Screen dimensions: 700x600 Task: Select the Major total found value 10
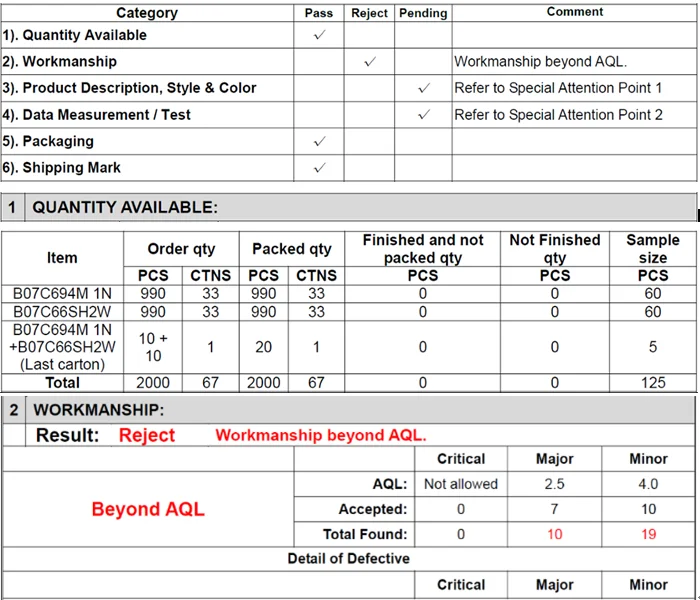click(554, 534)
